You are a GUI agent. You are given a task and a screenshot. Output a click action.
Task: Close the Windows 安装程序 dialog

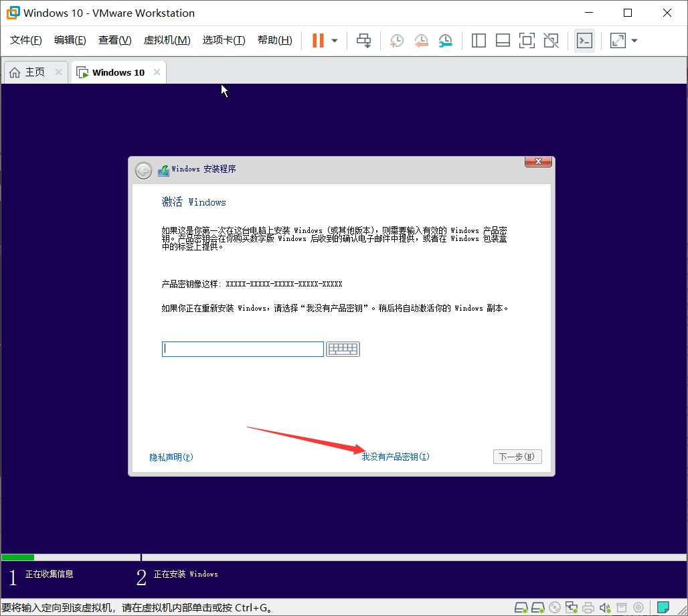tap(538, 161)
